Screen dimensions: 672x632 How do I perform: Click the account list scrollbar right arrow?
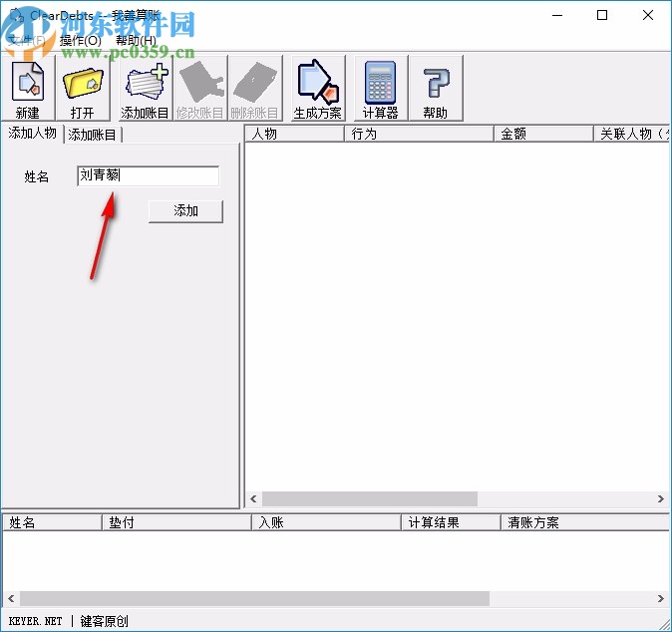click(660, 498)
